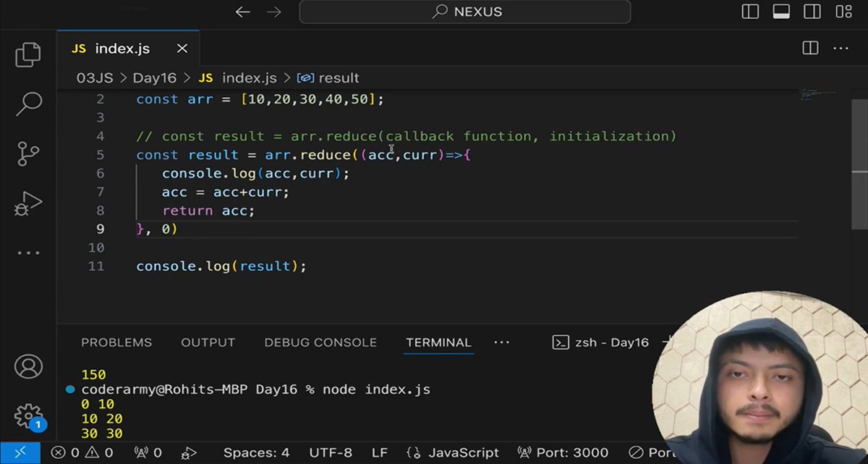Click 'console.log(result);' on line 11

(x=221, y=266)
